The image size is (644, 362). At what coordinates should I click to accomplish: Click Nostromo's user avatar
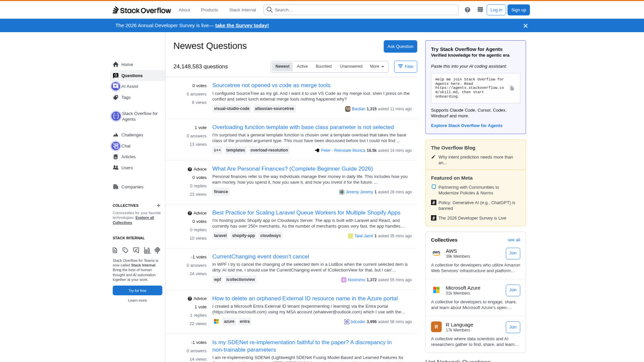click(x=344, y=280)
